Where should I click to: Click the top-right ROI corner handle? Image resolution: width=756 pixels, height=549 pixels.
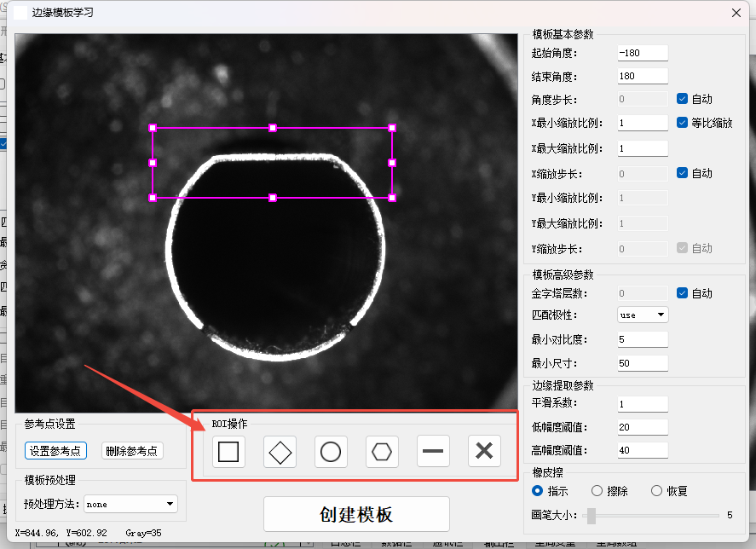[x=392, y=128]
